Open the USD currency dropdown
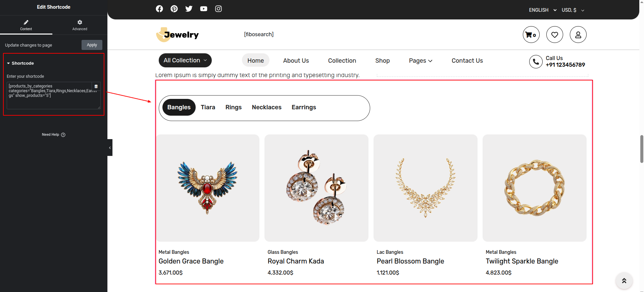The height and width of the screenshot is (292, 644). [573, 10]
